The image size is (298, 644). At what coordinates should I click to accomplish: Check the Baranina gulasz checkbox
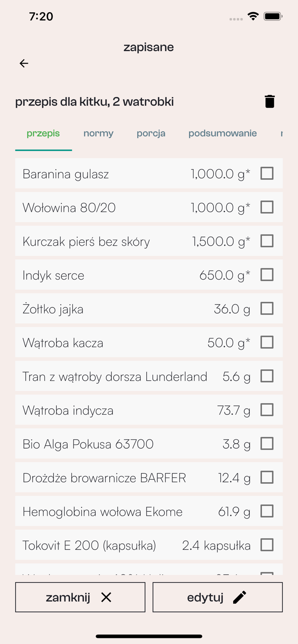point(267,173)
